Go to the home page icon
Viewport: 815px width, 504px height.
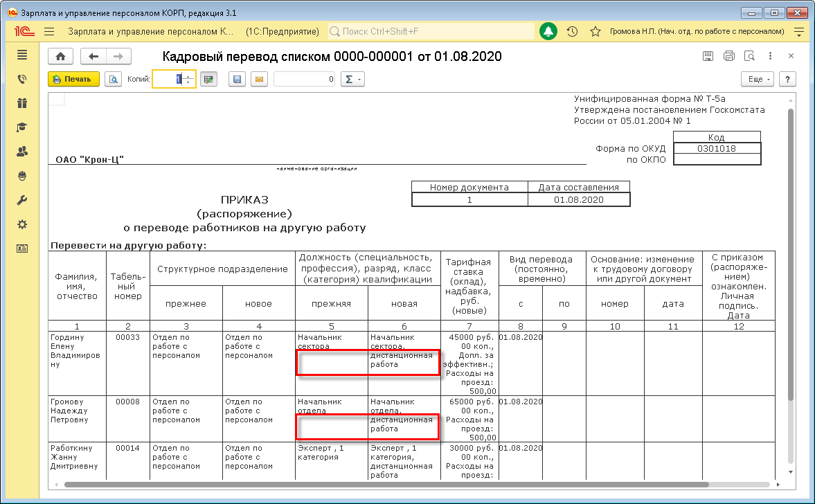click(x=60, y=57)
